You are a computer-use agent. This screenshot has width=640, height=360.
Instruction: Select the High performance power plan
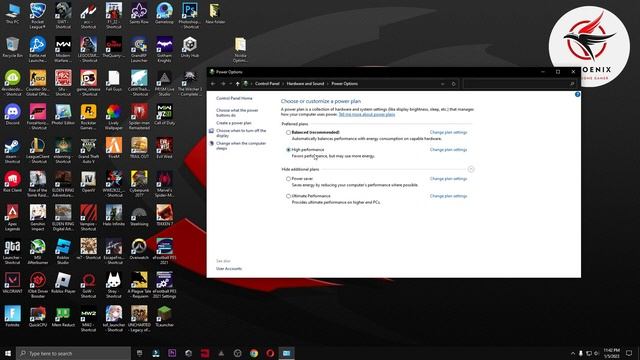click(x=289, y=150)
